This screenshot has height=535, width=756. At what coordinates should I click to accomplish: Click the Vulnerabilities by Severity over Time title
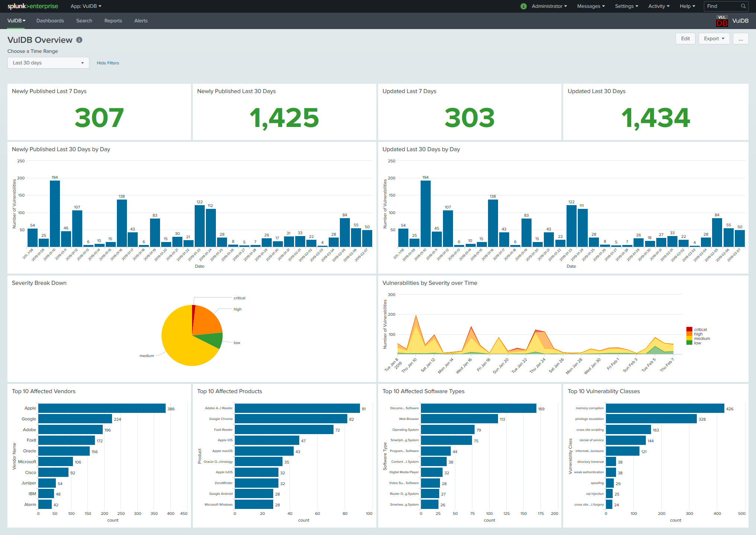pos(430,283)
